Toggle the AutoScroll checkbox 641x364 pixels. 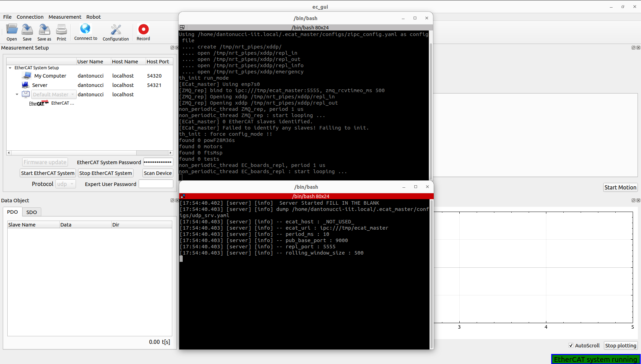click(x=571, y=345)
